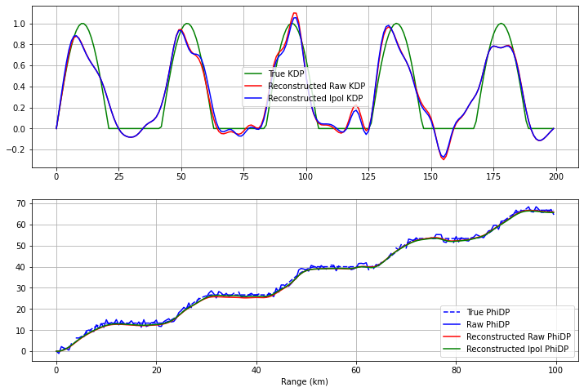
Task: Click the 1.0 tick label on upper y-axis
Action: click(20, 24)
